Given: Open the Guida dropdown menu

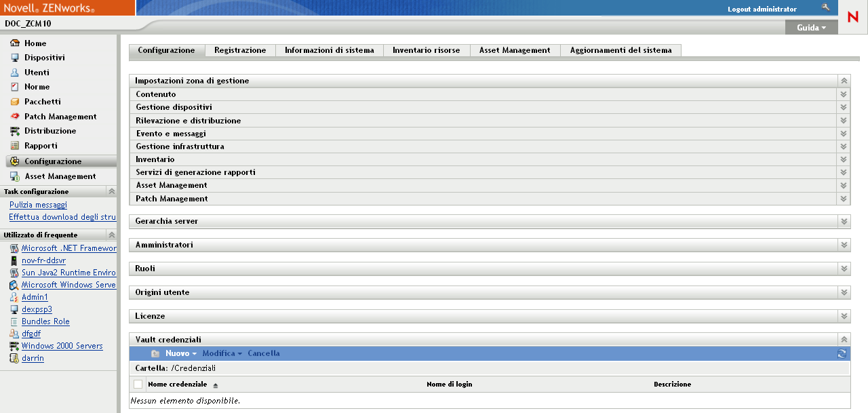Looking at the screenshot, I should click(x=811, y=28).
